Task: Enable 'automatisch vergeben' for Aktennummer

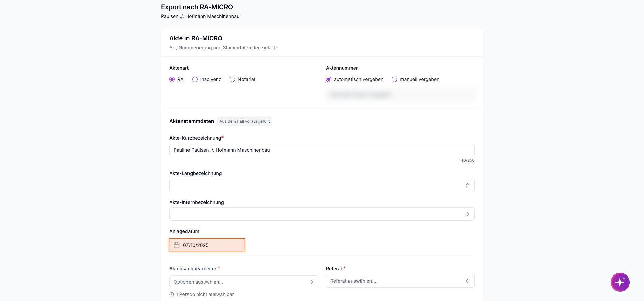Action: click(329, 79)
